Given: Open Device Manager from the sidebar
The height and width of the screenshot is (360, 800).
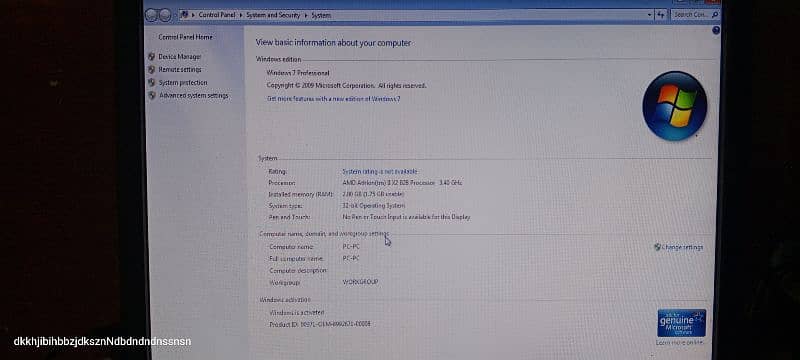Looking at the screenshot, I should click(x=180, y=57).
